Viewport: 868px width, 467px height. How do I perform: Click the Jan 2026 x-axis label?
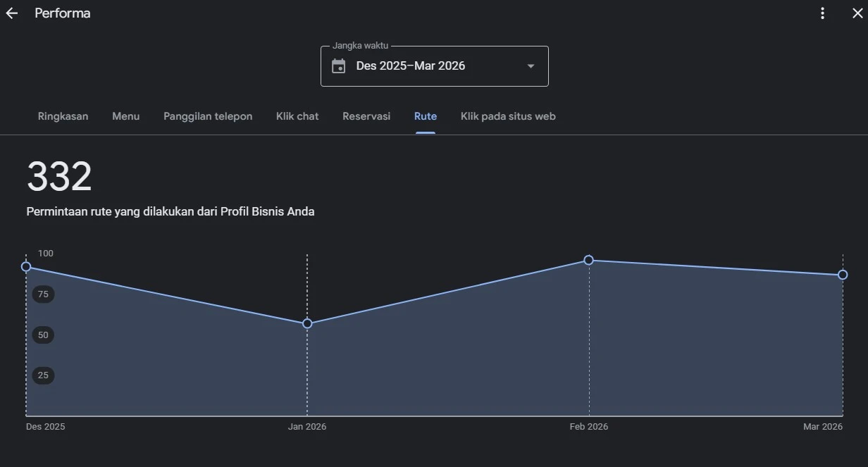(307, 427)
